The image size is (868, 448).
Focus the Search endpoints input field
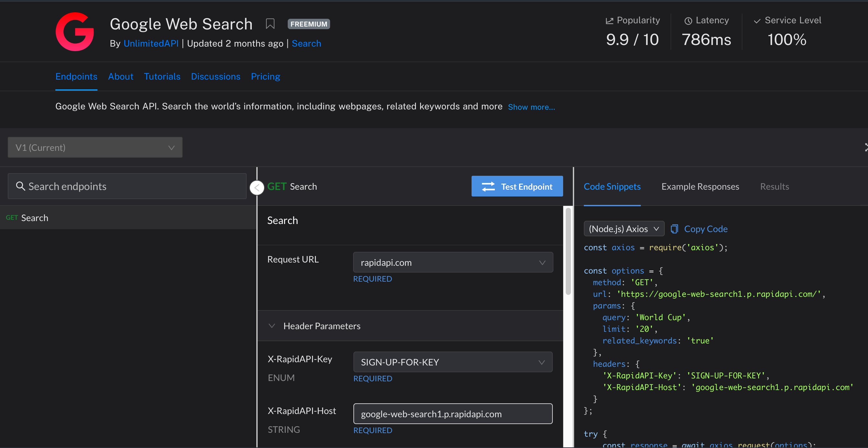click(127, 186)
